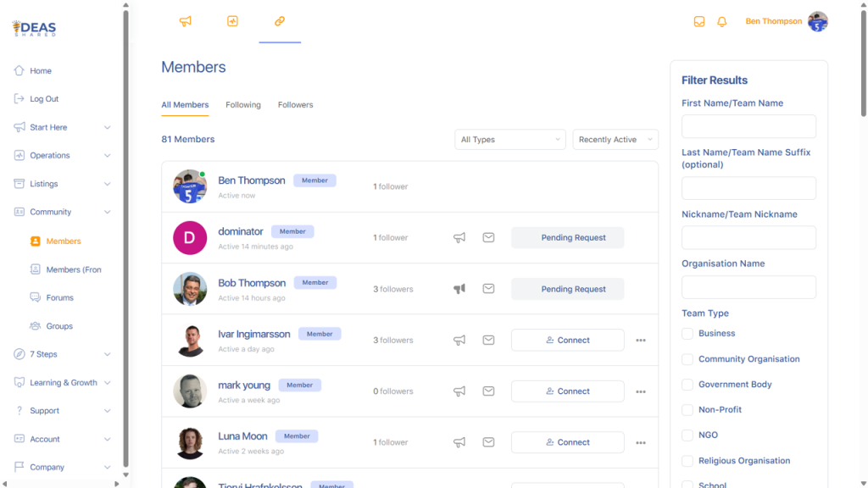
Task: Connect with mark young
Action: pyautogui.click(x=567, y=391)
